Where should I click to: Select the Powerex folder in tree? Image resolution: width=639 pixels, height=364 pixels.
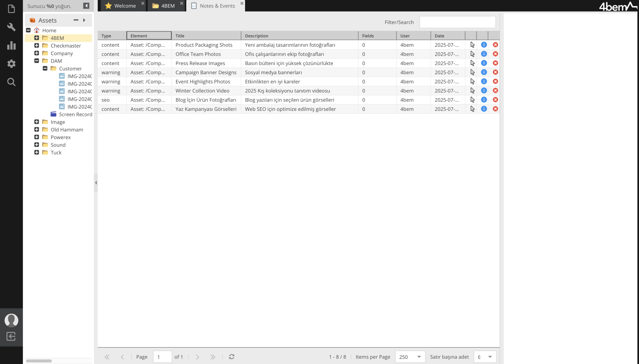[60, 137]
